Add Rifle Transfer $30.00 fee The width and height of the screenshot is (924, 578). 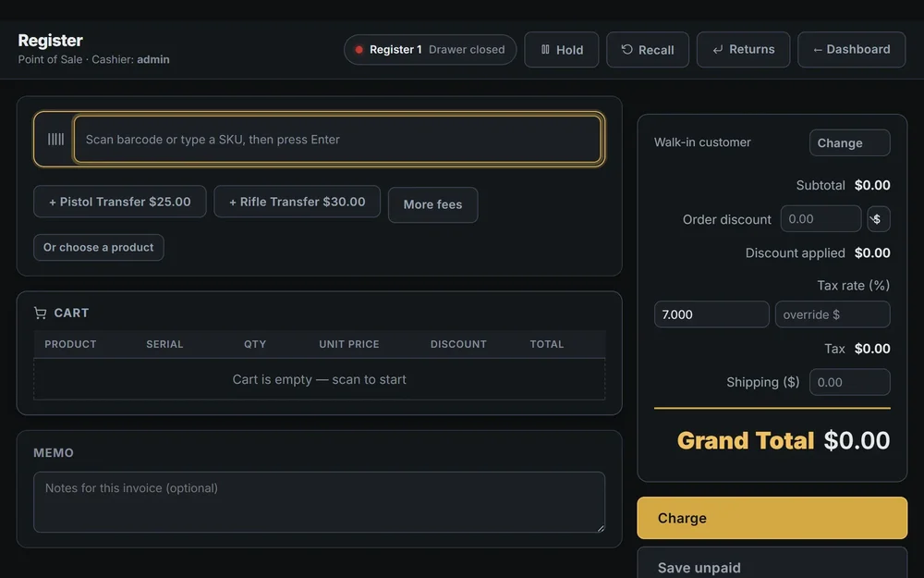[x=297, y=202]
